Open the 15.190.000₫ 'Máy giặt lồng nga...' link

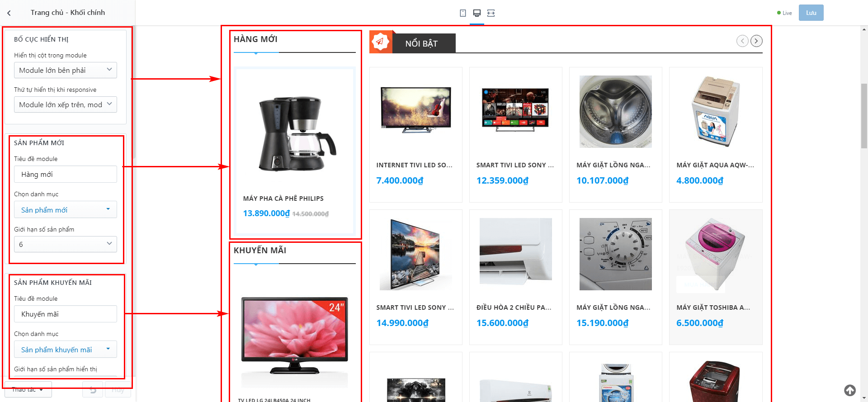[x=613, y=307]
